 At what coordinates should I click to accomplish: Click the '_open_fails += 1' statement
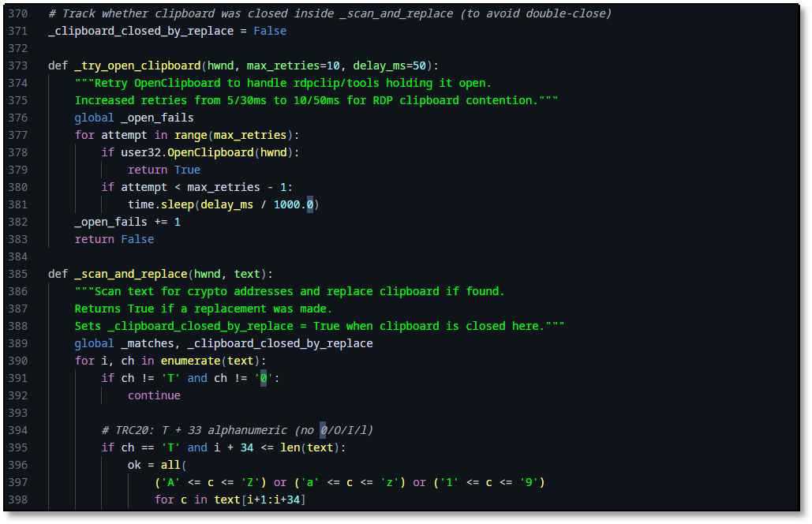[x=127, y=222]
